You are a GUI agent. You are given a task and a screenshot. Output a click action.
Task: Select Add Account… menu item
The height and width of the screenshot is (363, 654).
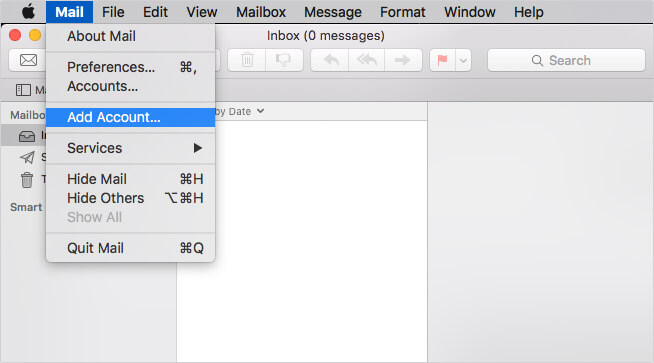pyautogui.click(x=131, y=117)
